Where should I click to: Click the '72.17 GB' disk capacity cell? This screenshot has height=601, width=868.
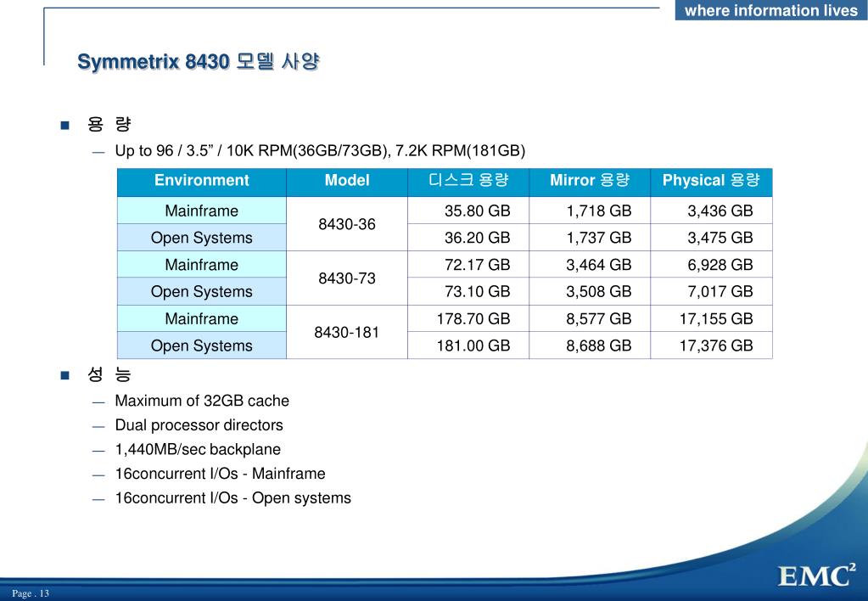coord(468,265)
